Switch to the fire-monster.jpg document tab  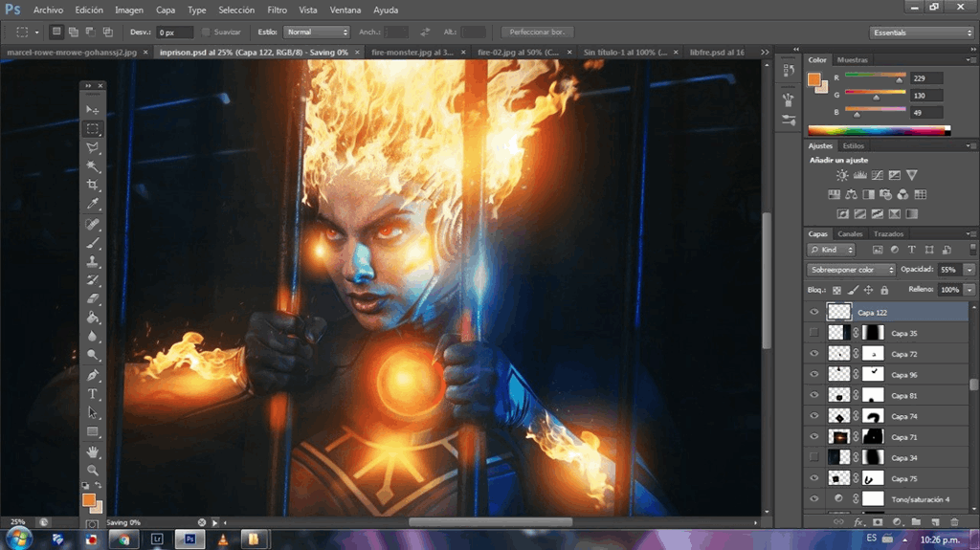[412, 53]
